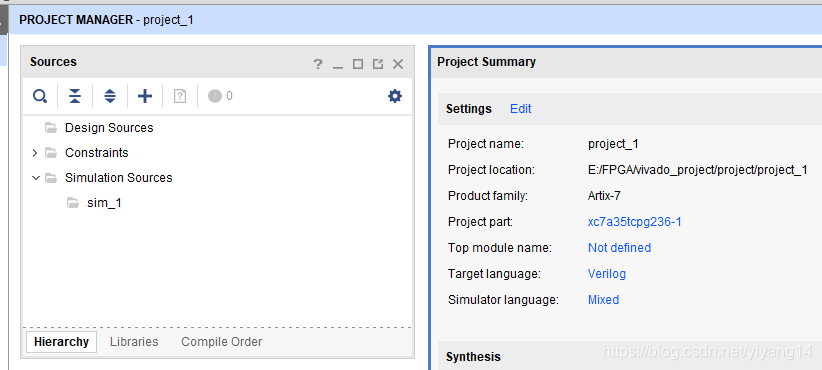Click the Sources panel title

pyautogui.click(x=53, y=62)
